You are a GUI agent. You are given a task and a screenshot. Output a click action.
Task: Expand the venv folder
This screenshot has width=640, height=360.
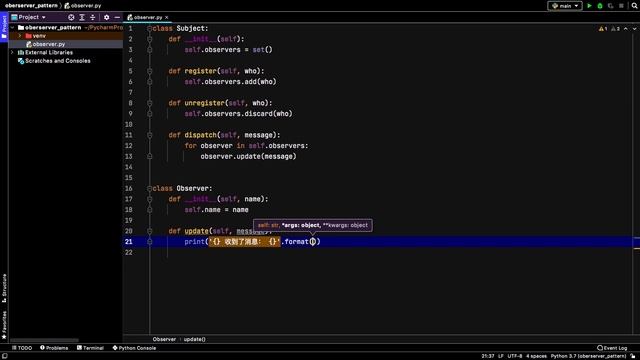click(19, 36)
